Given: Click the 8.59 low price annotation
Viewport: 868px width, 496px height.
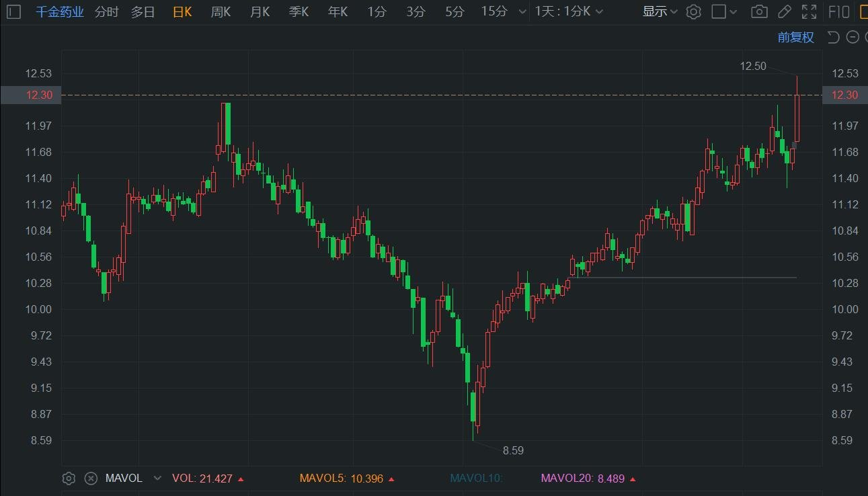Looking at the screenshot, I should click(x=513, y=450).
